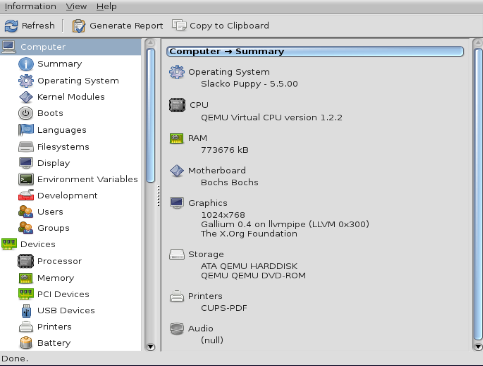Image resolution: width=483 pixels, height=366 pixels.
Task: Click the Computer category monitor icon
Action: click(9, 47)
